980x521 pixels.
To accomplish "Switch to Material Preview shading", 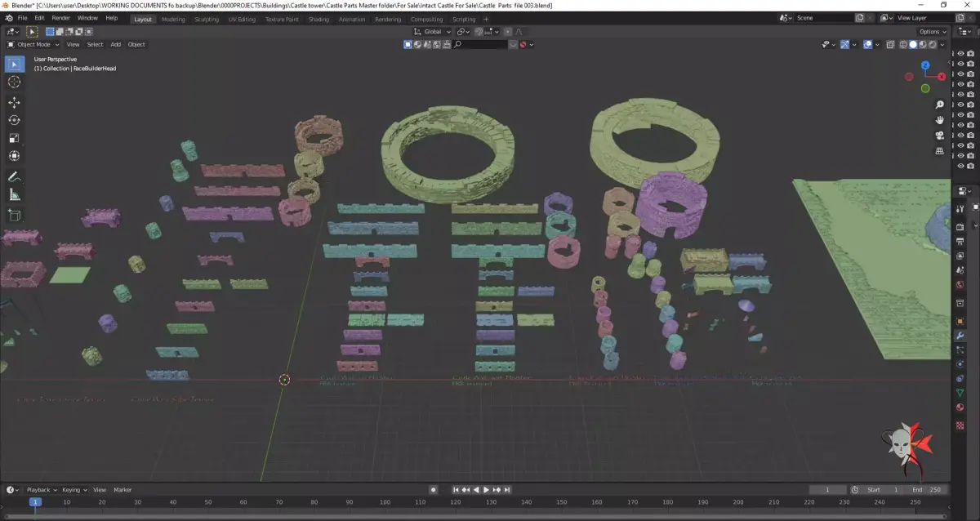I will [923, 45].
